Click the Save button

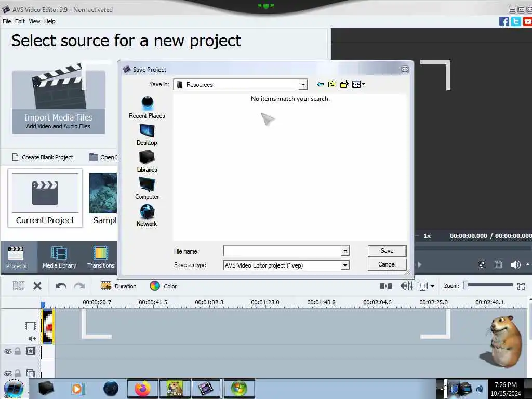click(387, 251)
